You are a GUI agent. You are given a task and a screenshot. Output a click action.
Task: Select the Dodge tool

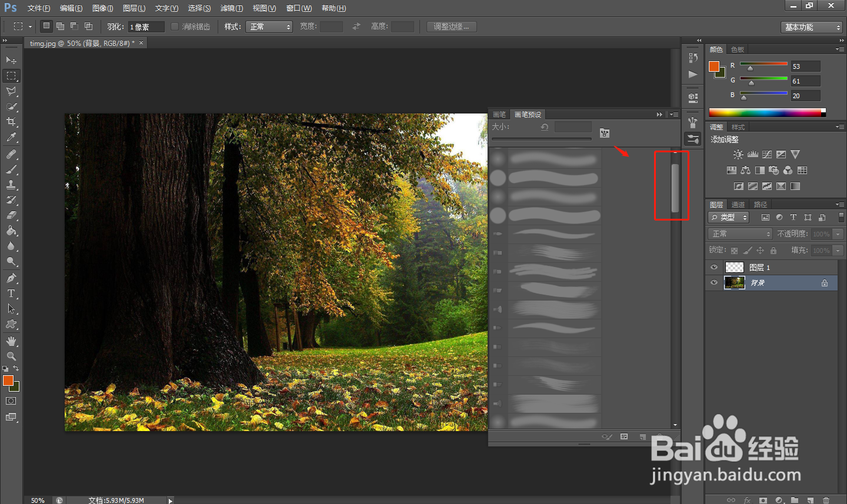pyautogui.click(x=11, y=261)
